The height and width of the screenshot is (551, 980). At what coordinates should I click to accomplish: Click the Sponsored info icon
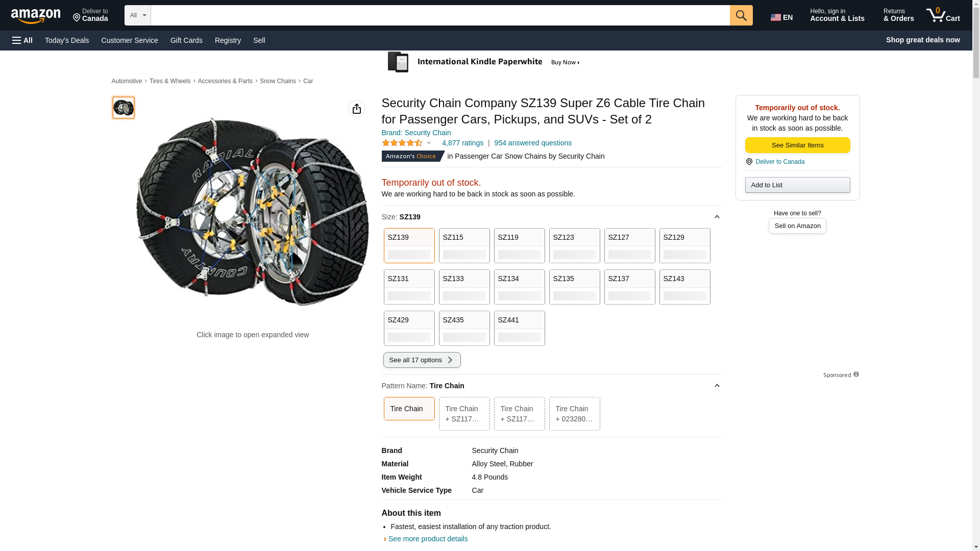(856, 374)
